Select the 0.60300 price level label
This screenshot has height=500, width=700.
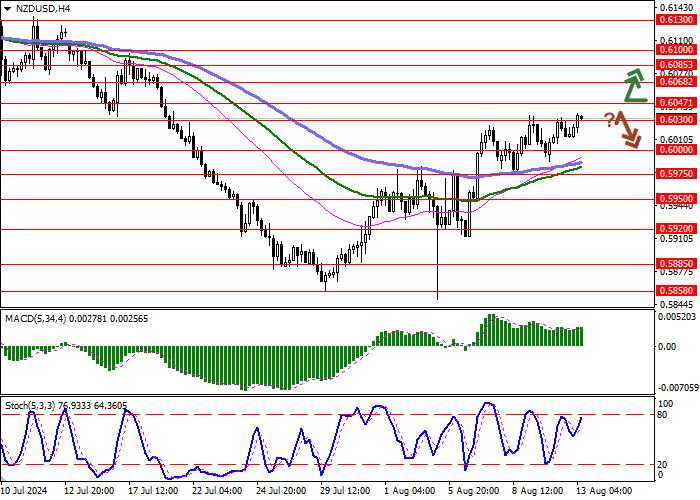(676, 120)
